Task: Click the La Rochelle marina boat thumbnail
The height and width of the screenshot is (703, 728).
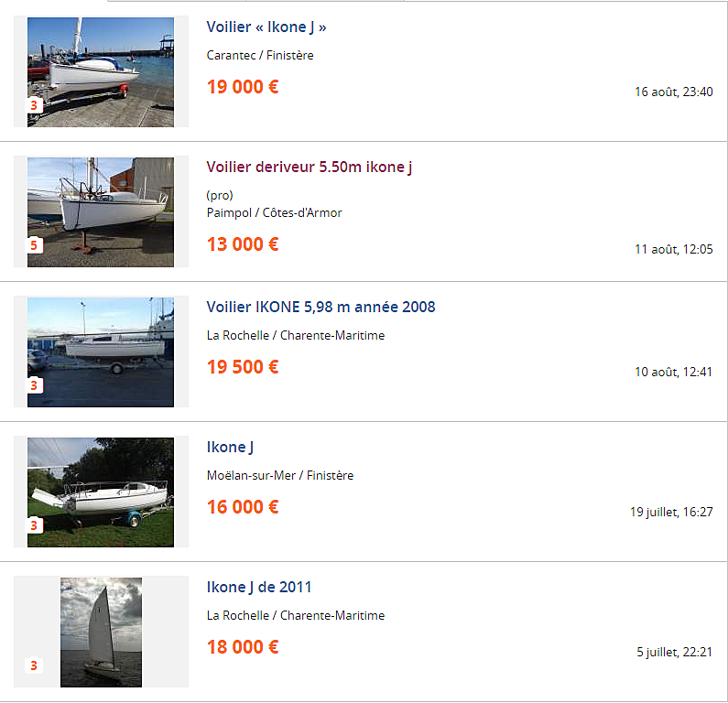Action: point(101,352)
